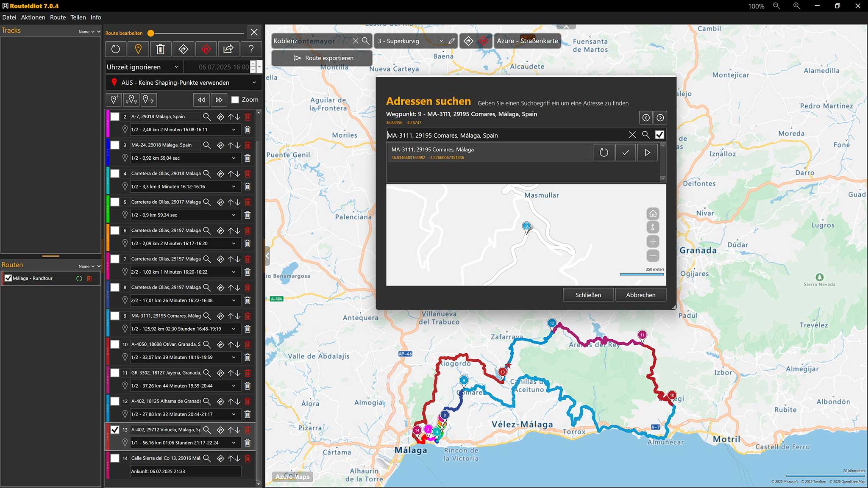868x488 pixels.
Task: Toggle checkbox for waypoint 11 GR-3302 Jayena
Action: coord(115,373)
